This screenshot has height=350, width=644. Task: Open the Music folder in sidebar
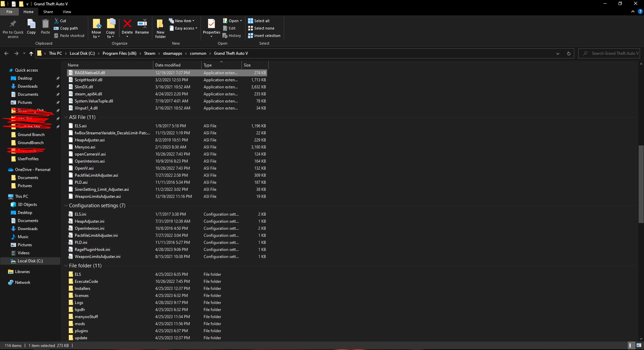(x=23, y=237)
